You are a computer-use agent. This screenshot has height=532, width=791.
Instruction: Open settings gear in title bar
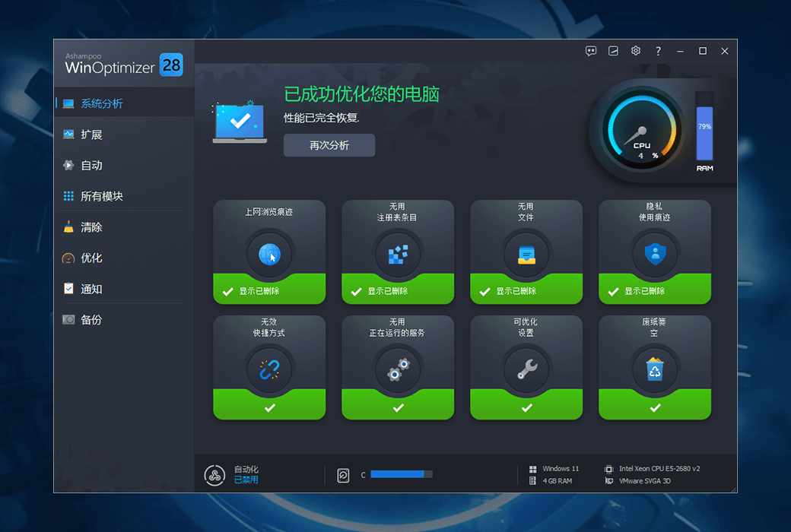tap(636, 51)
